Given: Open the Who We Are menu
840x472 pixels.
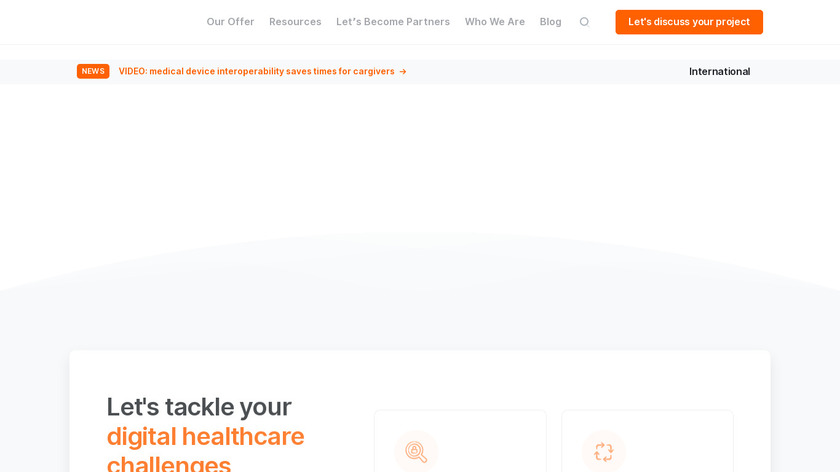Looking at the screenshot, I should click(x=494, y=22).
